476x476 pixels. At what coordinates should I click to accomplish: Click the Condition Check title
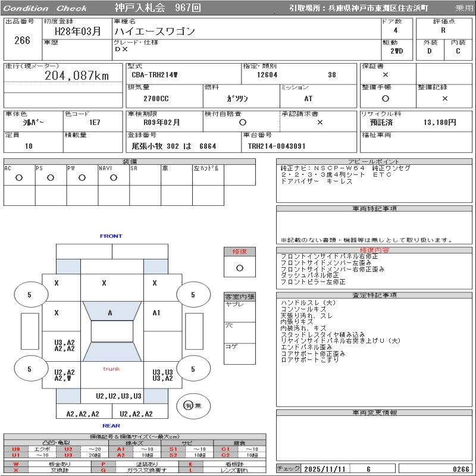pyautogui.click(x=45, y=8)
